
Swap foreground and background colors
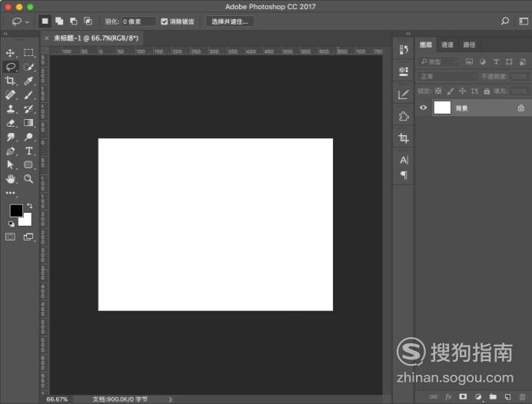(x=30, y=206)
